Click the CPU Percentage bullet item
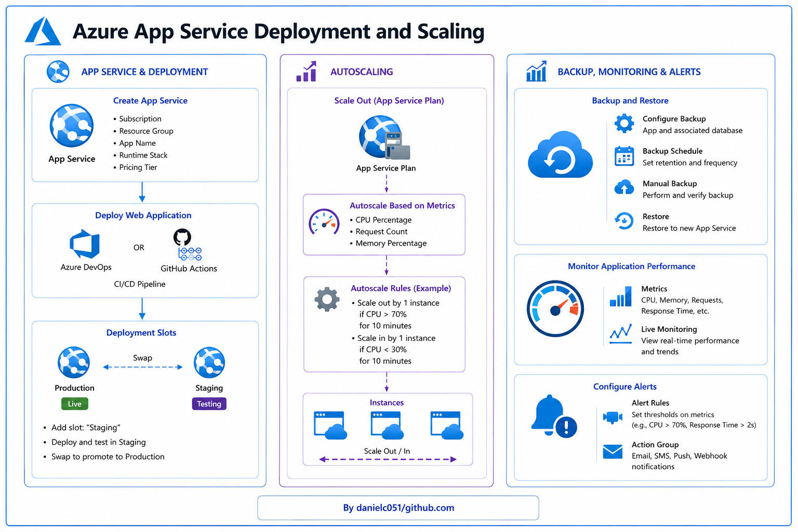The height and width of the screenshot is (532, 798). pos(381,220)
